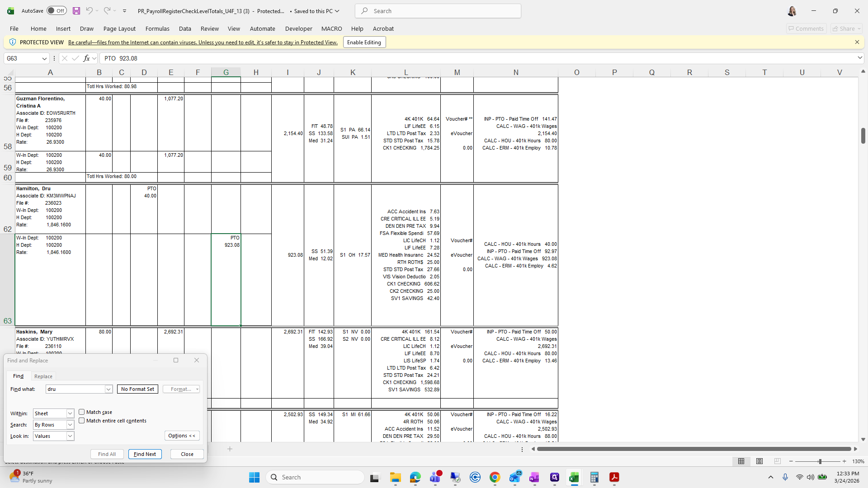Expand the Name Box dropdown arrow

44,58
